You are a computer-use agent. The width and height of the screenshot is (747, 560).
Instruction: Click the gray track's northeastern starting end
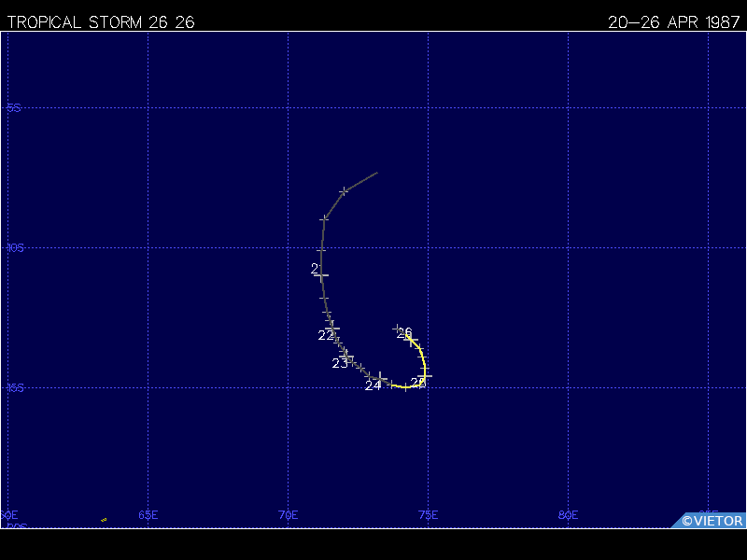click(x=376, y=173)
